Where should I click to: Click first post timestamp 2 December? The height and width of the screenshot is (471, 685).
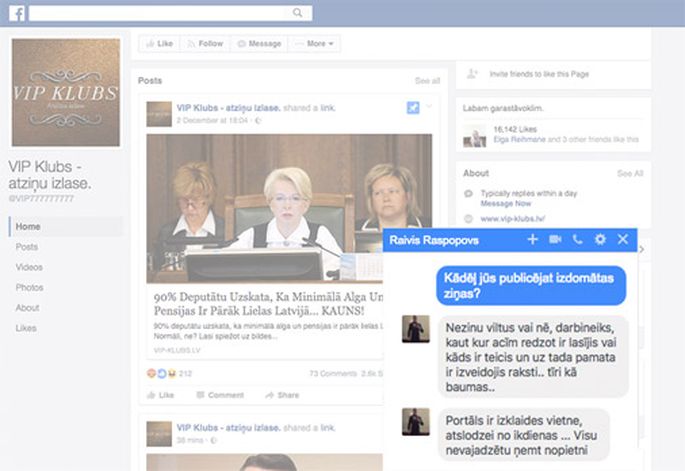[212, 120]
